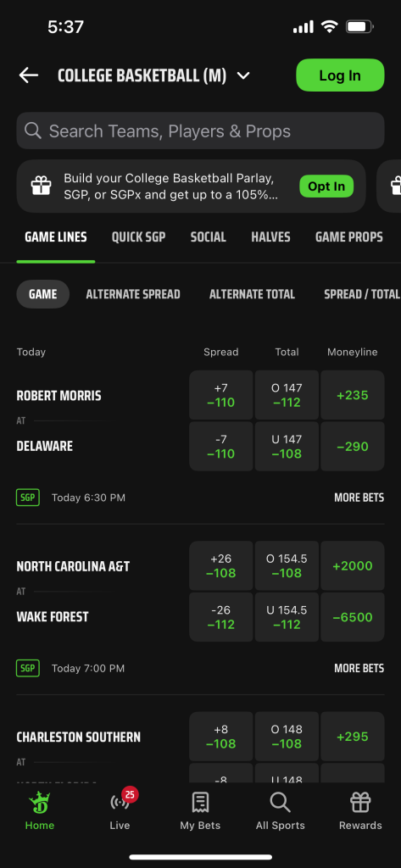
Task: Select the ALTERNATE SPREAD filter pill
Action: 133,294
